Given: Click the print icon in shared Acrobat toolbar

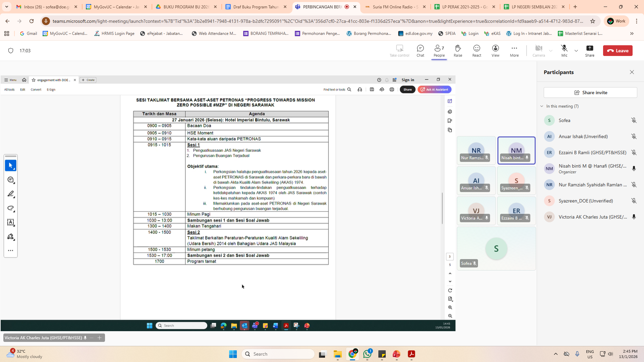Looking at the screenshot, I should click(392, 89).
